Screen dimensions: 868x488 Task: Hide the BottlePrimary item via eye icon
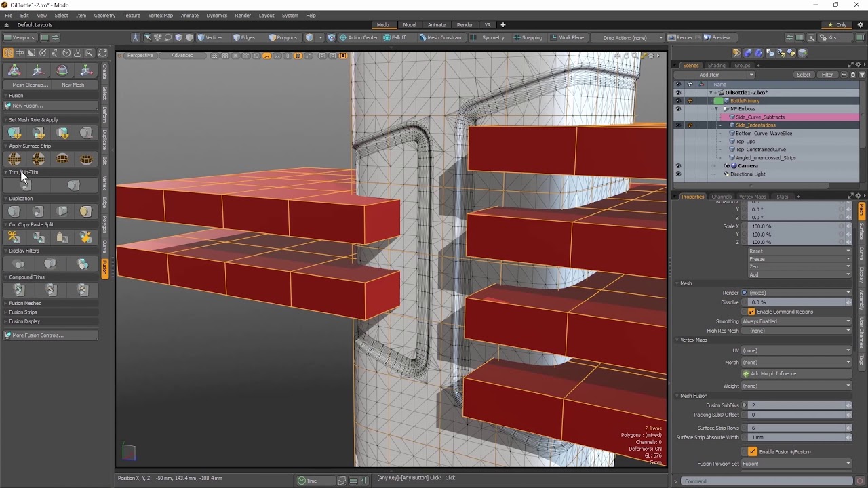click(x=677, y=100)
